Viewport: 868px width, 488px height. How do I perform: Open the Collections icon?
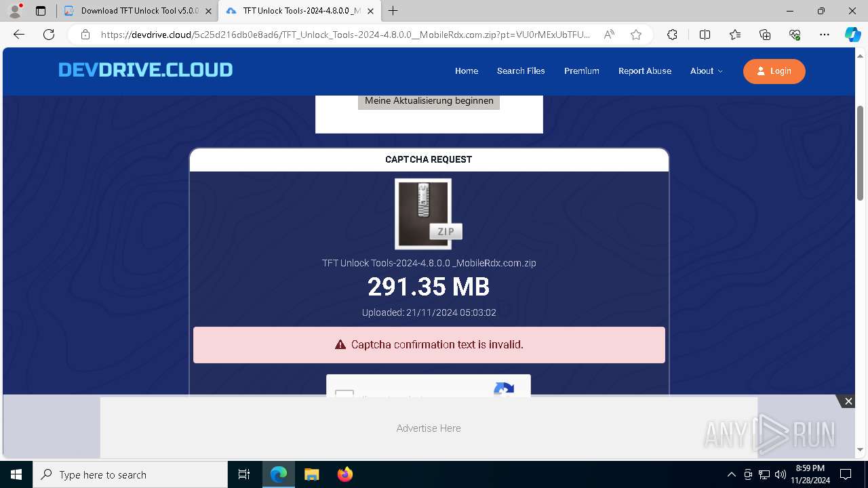click(x=765, y=35)
